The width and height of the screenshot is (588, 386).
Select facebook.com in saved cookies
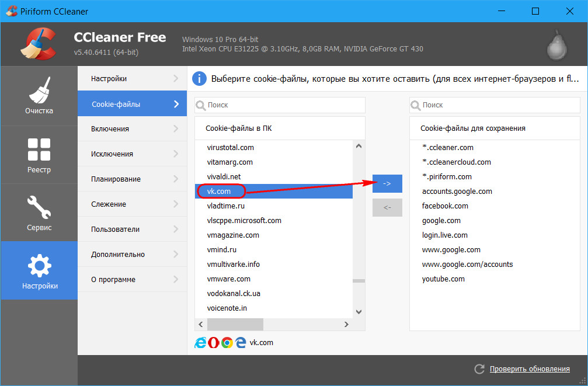pyautogui.click(x=495, y=206)
